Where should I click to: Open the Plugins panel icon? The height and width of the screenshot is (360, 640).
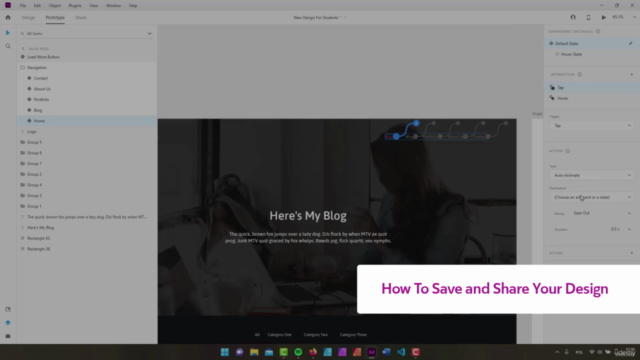pyautogui.click(x=8, y=336)
